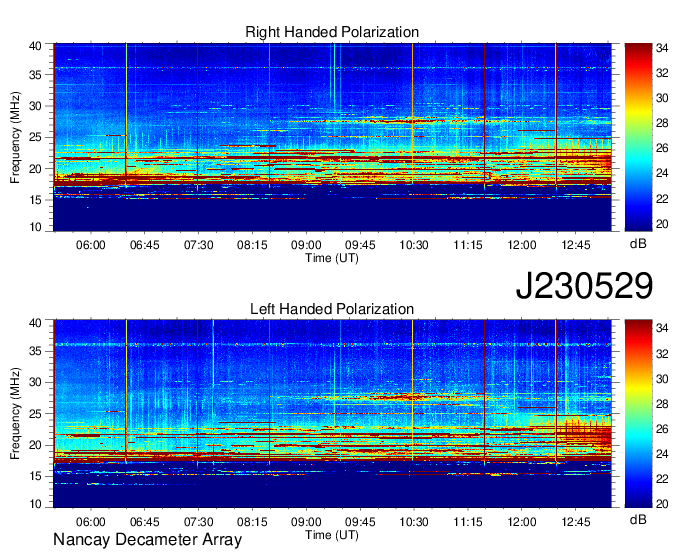Click 10:30 tick of Left Handed plot
Screen dimensions: 680x552
(414, 522)
